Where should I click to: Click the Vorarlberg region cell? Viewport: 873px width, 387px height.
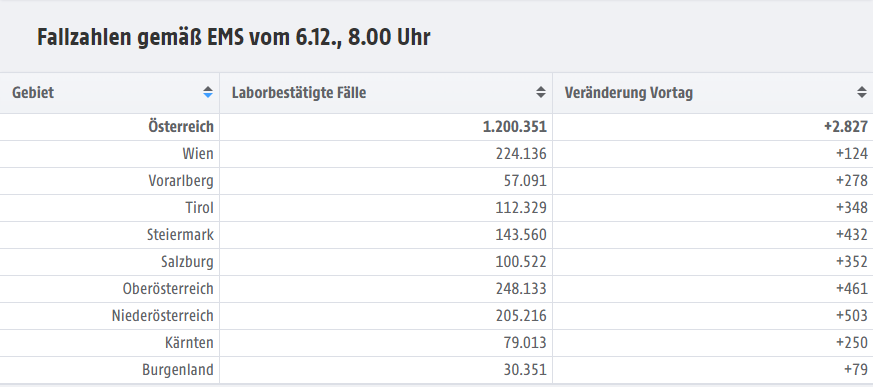181,180
